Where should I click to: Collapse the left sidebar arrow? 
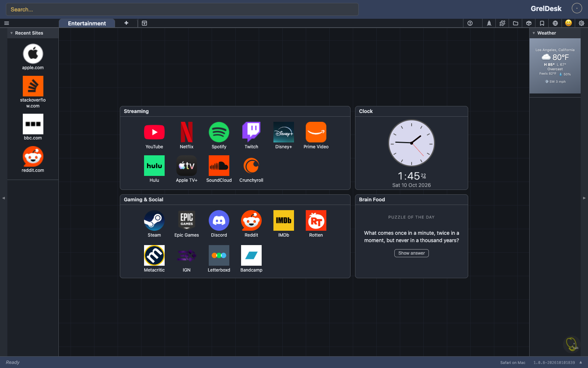pyautogui.click(x=3, y=198)
